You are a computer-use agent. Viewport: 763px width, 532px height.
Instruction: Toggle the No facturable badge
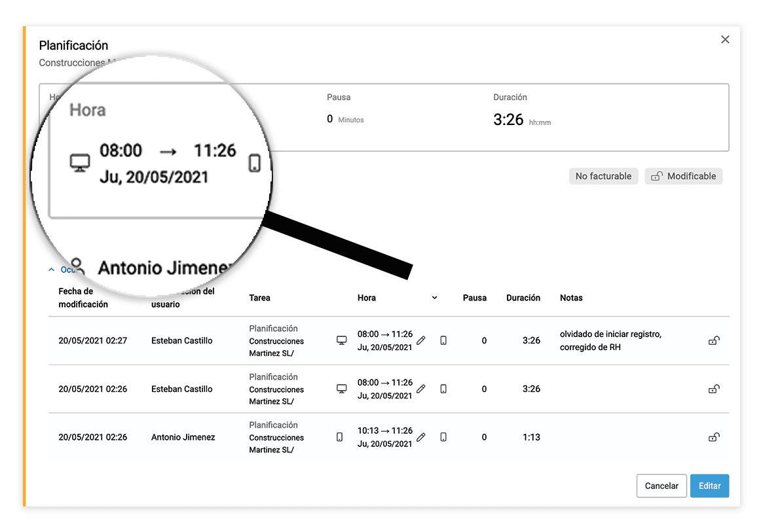603,176
